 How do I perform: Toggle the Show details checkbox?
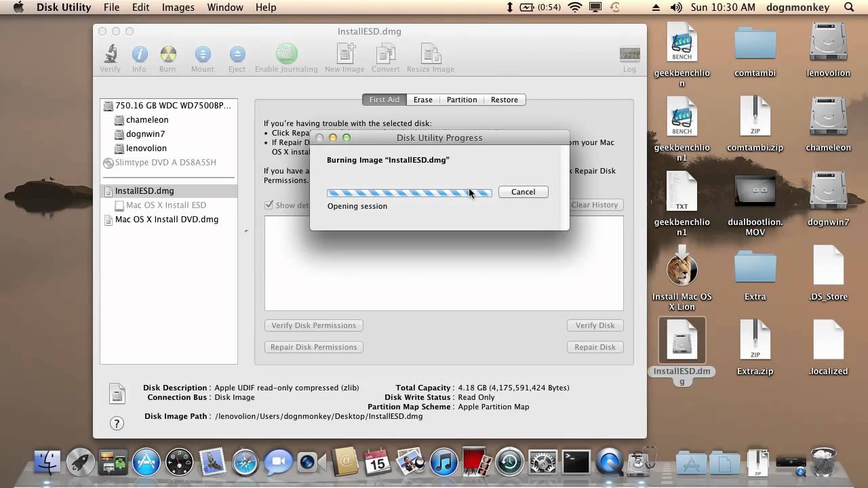pos(269,205)
